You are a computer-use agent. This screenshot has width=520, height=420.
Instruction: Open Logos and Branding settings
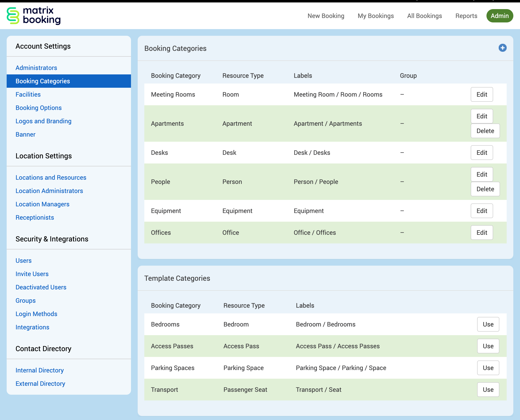coord(44,121)
